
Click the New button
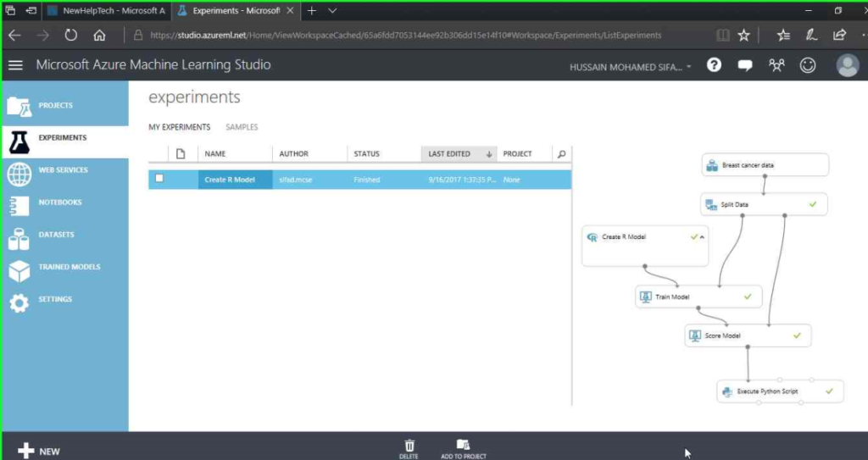(x=38, y=452)
